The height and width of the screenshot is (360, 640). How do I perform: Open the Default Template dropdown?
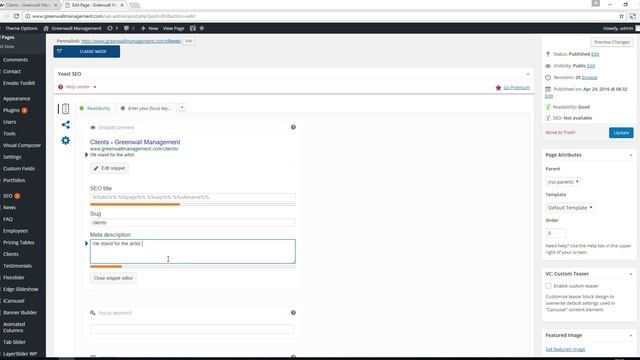point(570,207)
